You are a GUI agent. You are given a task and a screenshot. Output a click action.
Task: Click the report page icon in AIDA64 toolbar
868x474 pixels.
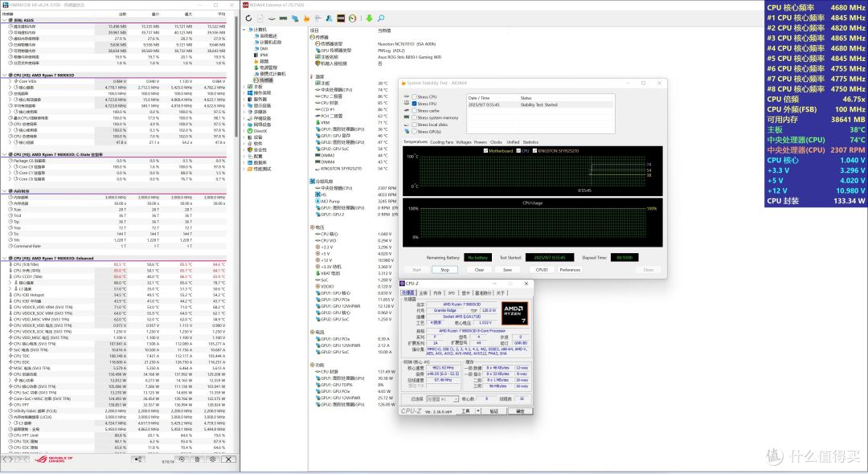(x=260, y=18)
